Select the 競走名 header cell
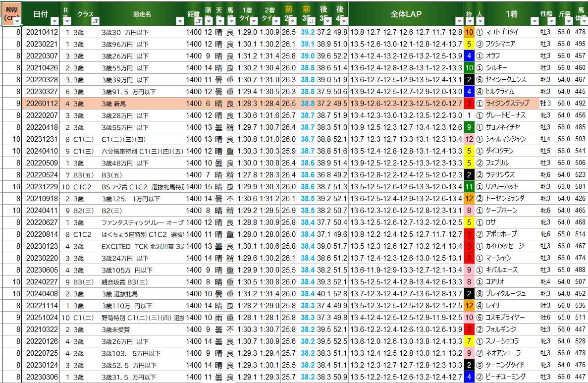The image size is (588, 383). 142,14
